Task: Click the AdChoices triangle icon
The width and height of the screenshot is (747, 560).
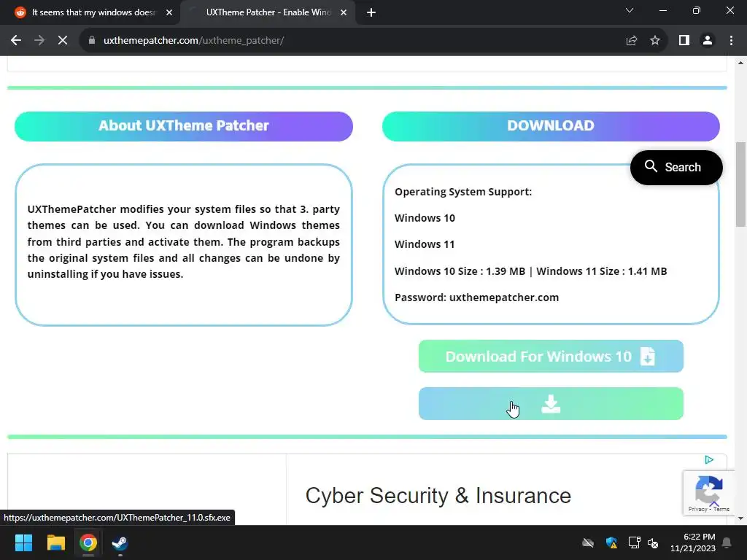Action: [709, 460]
